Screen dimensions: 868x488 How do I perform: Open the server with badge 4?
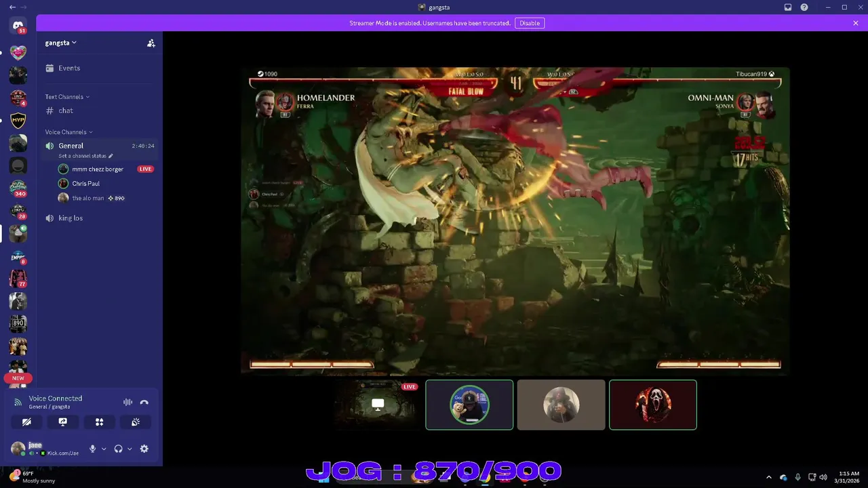18,98
